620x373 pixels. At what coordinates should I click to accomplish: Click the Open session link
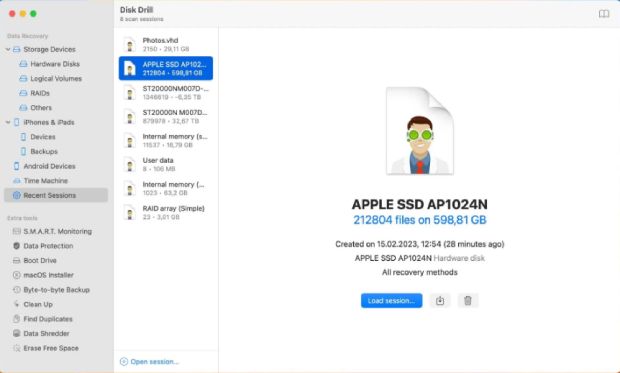pos(155,362)
